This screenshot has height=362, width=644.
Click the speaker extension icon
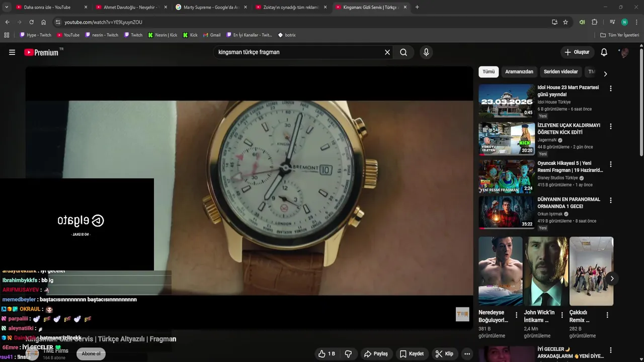pyautogui.click(x=582, y=22)
